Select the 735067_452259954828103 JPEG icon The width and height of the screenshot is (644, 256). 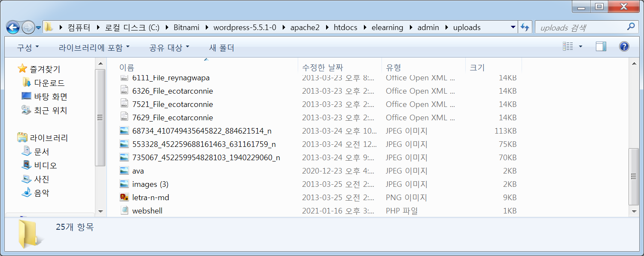click(124, 157)
